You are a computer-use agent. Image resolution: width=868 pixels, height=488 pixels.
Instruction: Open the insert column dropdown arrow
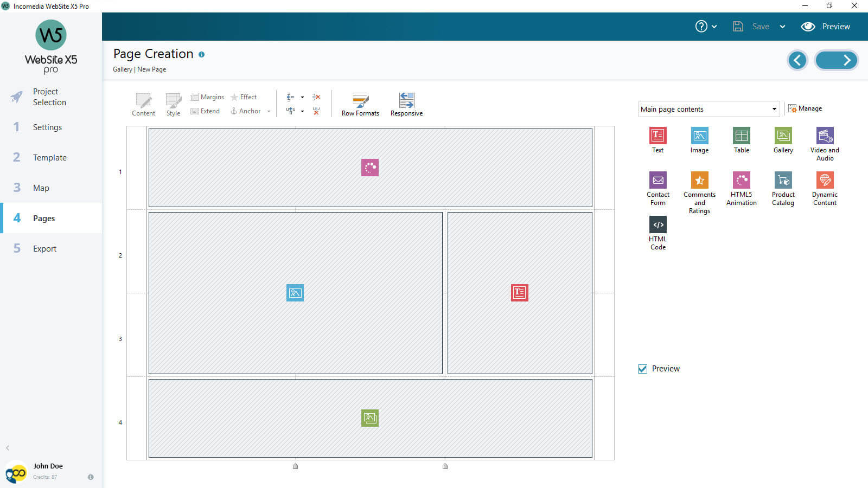point(302,112)
